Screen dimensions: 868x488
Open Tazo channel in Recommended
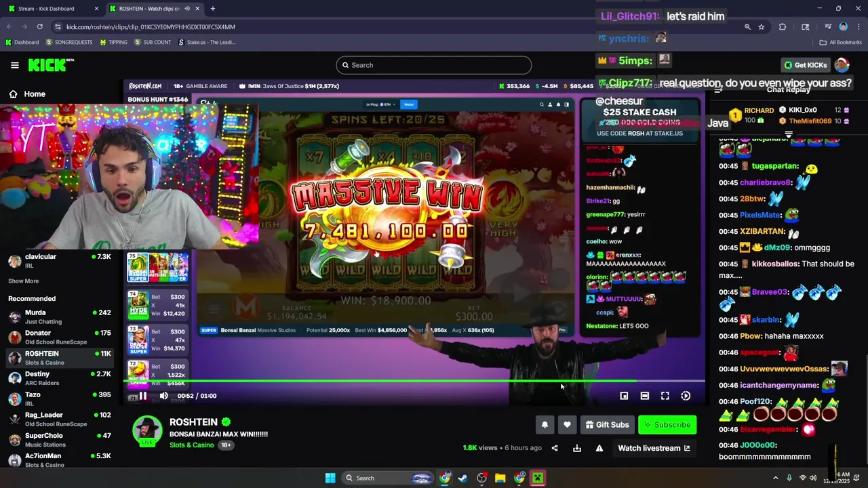[x=60, y=399]
